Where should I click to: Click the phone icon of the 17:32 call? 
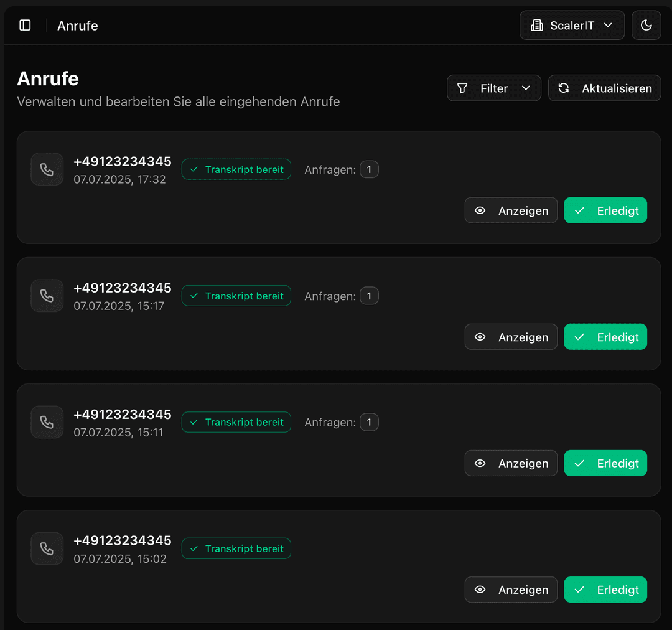click(x=47, y=169)
